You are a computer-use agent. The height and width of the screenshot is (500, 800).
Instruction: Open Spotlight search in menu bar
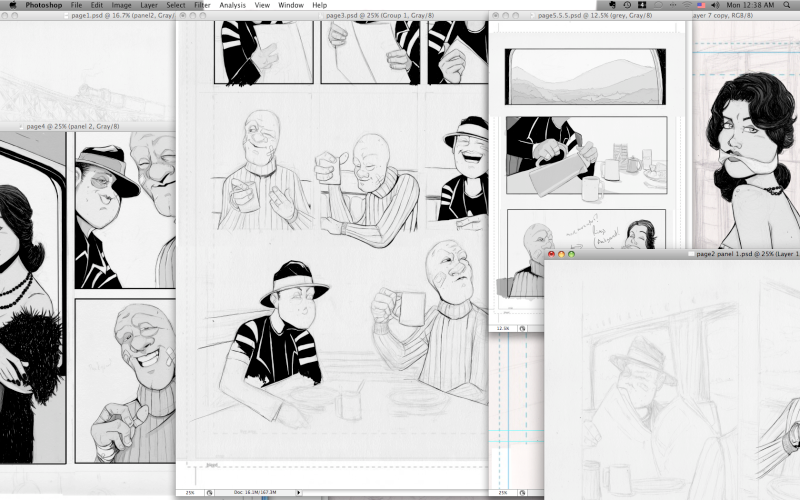(790, 5)
